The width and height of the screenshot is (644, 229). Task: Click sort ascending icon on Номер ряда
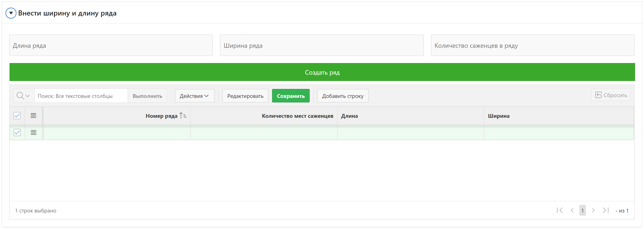[183, 116]
